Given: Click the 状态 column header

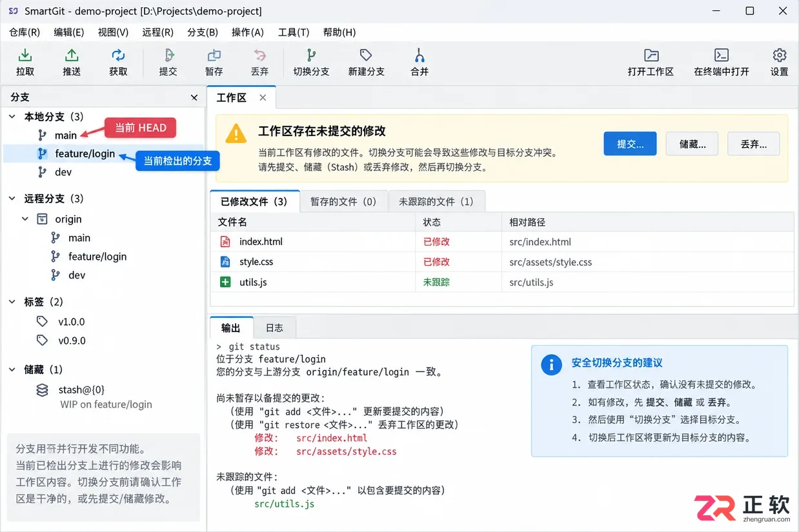Looking at the screenshot, I should (x=458, y=222).
